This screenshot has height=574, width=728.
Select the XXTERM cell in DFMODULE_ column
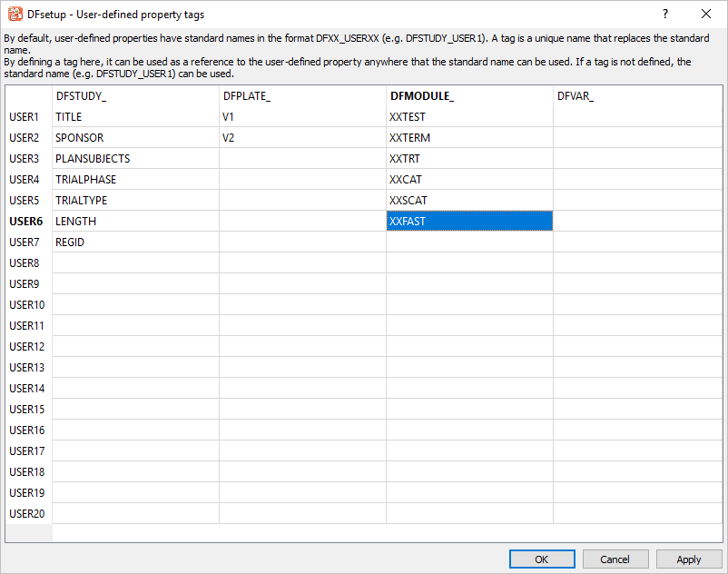[x=469, y=138]
